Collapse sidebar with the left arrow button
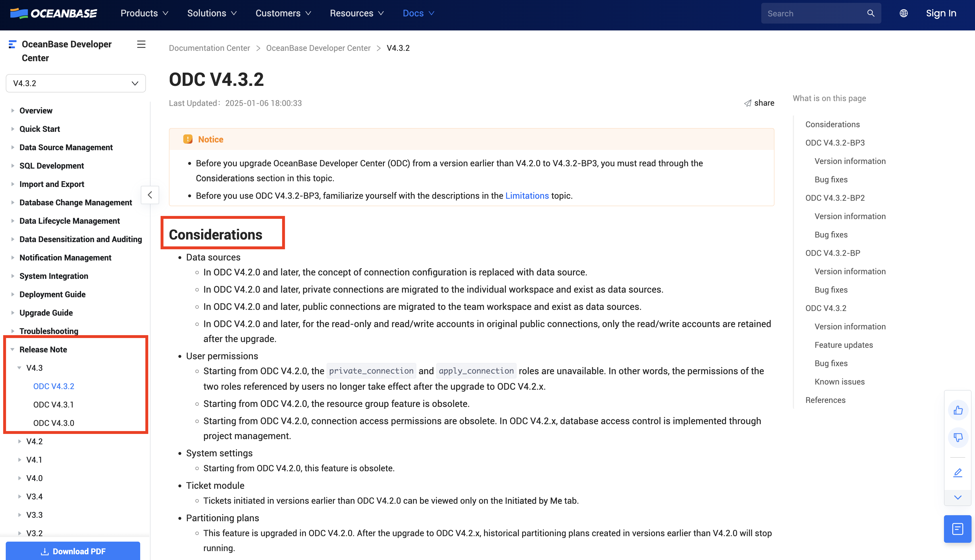The height and width of the screenshot is (560, 975). click(150, 195)
